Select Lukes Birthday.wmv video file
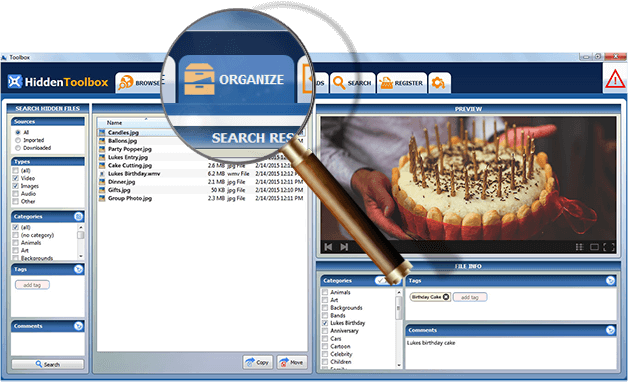The height and width of the screenshot is (382, 628). click(x=202, y=173)
